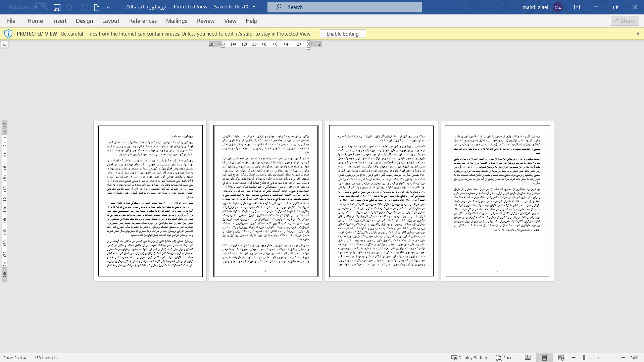Click the zoom out minus button
Image resolution: width=644 pixels, height=362 pixels.
click(x=574, y=358)
